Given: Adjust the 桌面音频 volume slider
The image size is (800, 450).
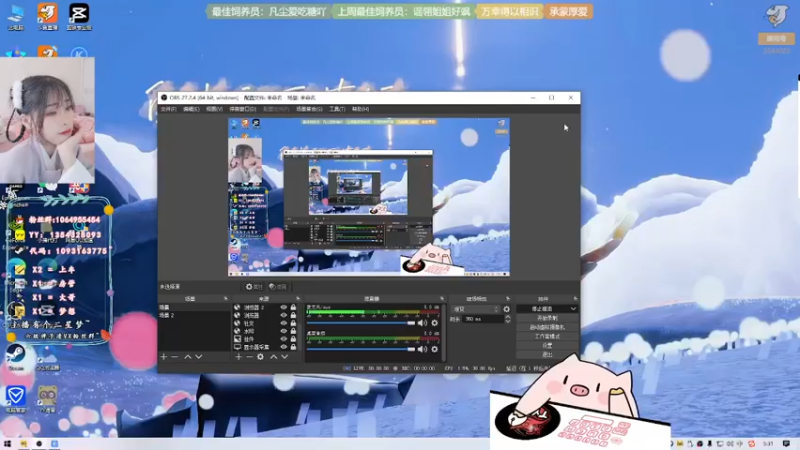Looking at the screenshot, I should pyautogui.click(x=361, y=349).
